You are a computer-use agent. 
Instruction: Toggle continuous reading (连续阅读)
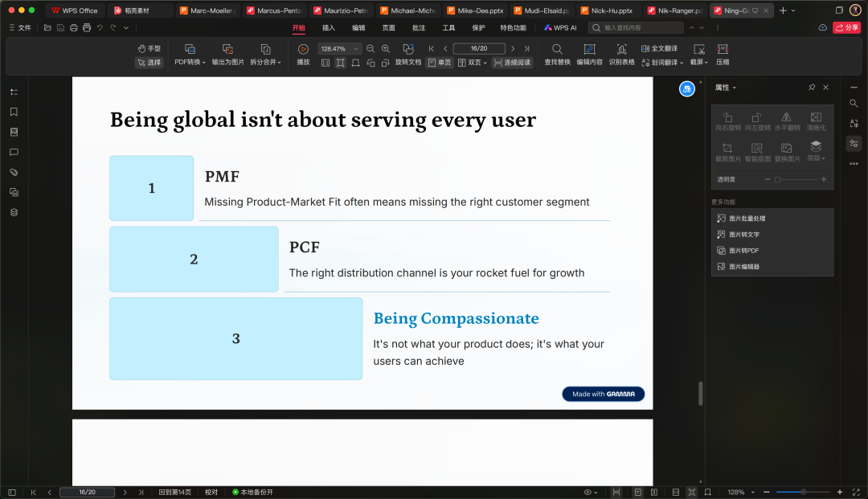tap(512, 63)
